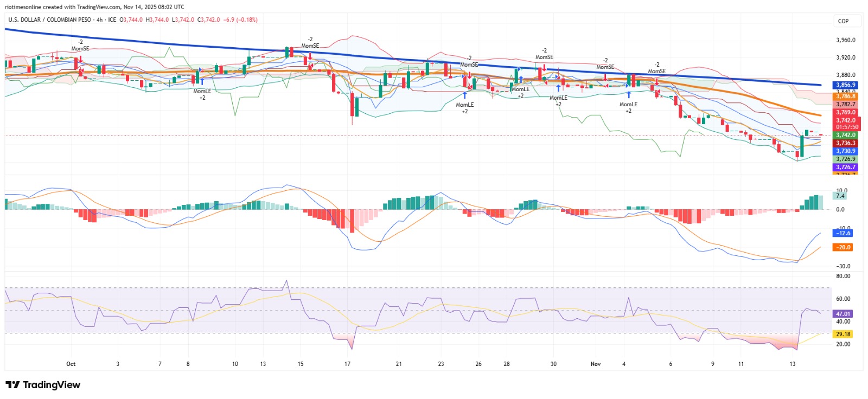Click the orange 3,786.8 price label

coord(845,96)
